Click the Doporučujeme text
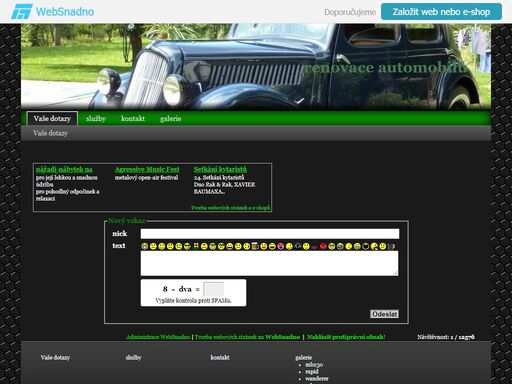The image size is (512, 384). tap(350, 12)
